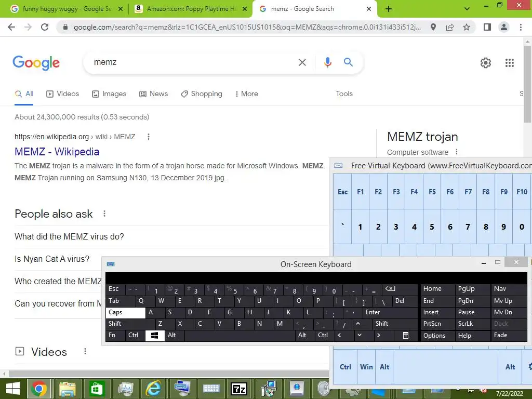The width and height of the screenshot is (532, 399).
Task: Open Chrome's three-dot menu
Action: [521, 27]
